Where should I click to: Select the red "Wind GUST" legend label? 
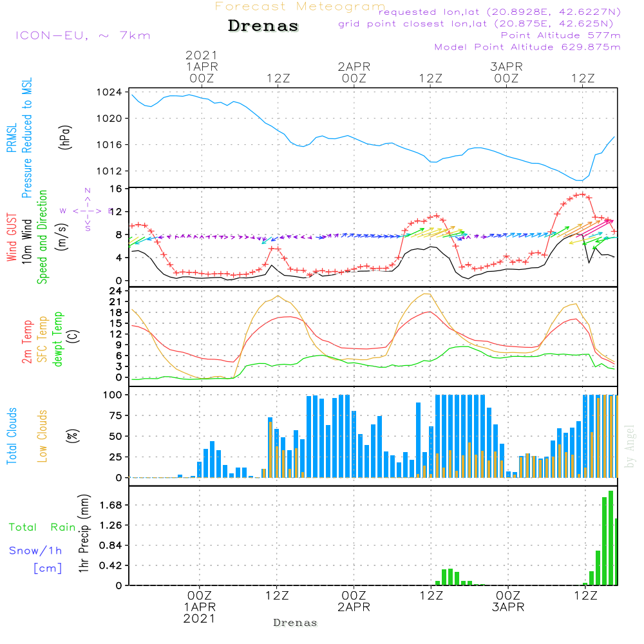pos(11,239)
